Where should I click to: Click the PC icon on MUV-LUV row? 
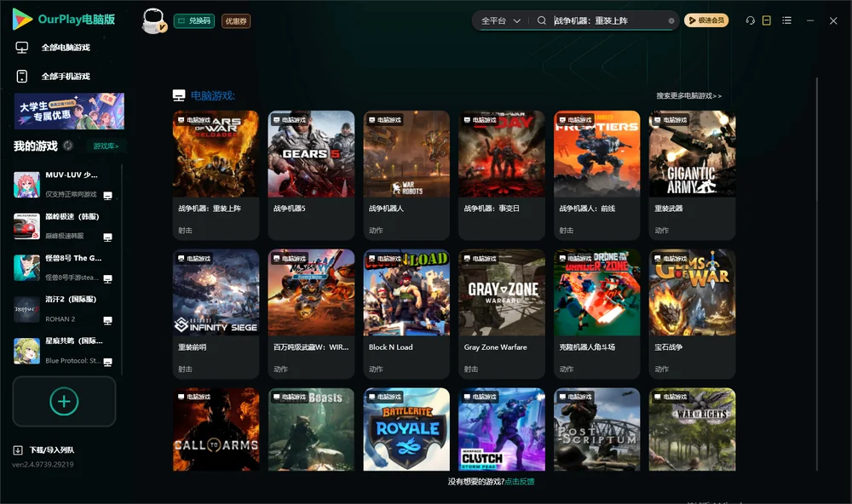107,196
